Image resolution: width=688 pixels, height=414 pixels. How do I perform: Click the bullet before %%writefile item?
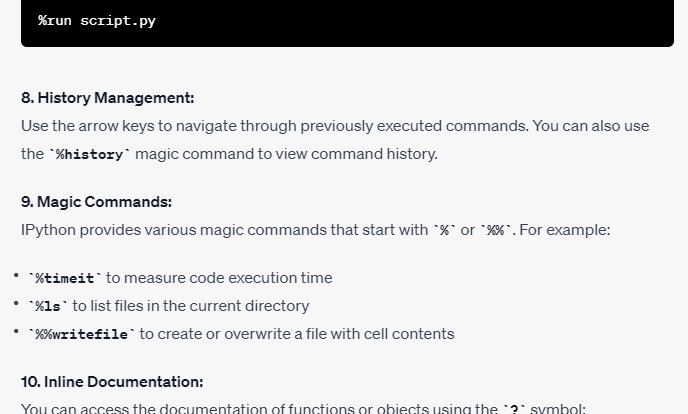pos(16,332)
